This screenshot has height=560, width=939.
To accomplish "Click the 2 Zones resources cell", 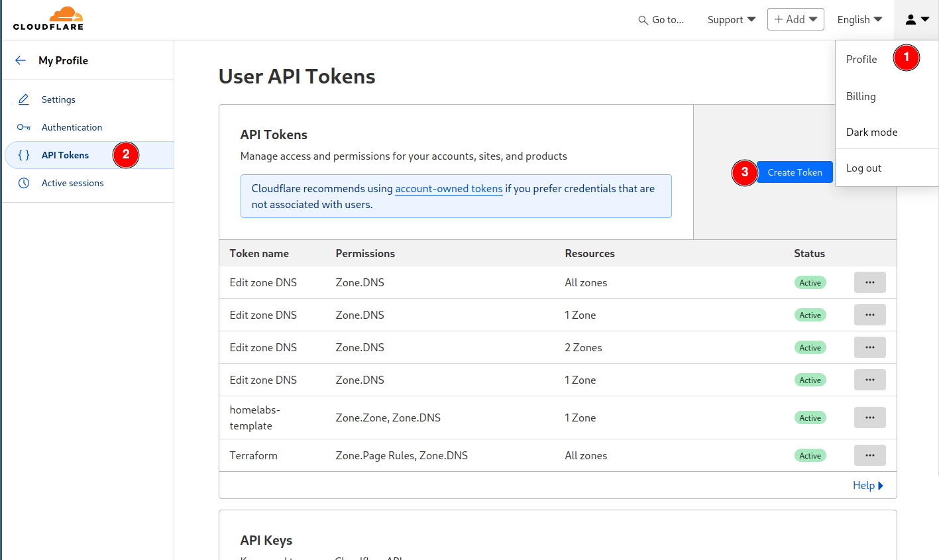I will (583, 347).
